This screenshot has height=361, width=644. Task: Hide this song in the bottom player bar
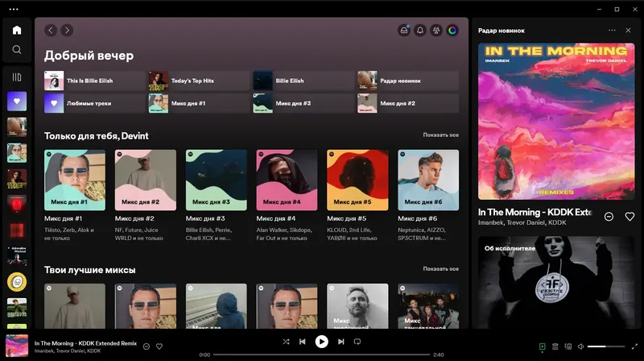tap(147, 346)
